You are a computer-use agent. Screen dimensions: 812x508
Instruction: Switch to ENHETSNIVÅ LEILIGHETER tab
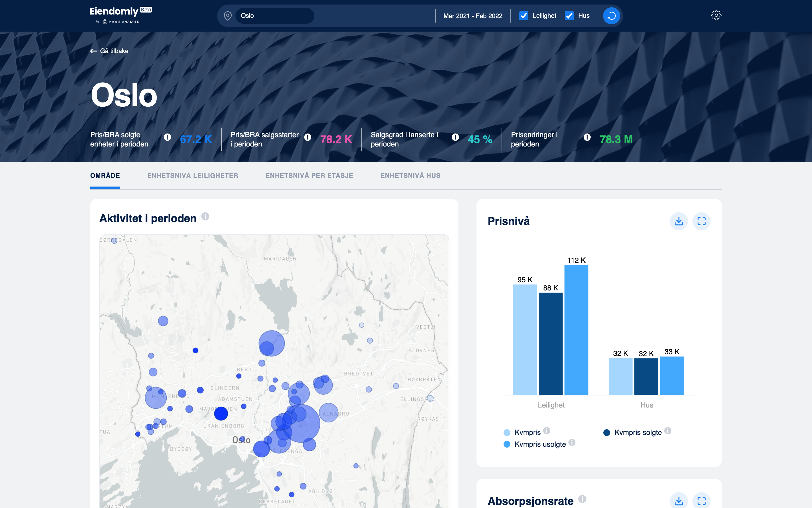[x=193, y=175]
